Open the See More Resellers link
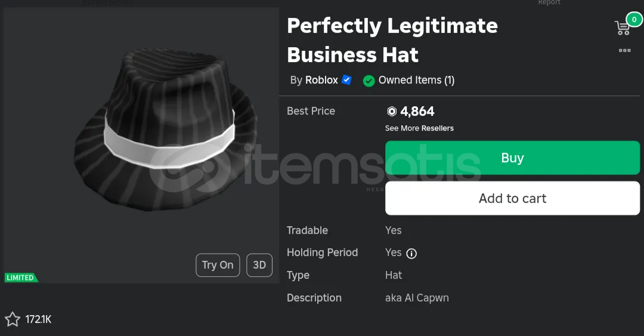The height and width of the screenshot is (336, 644). (419, 128)
